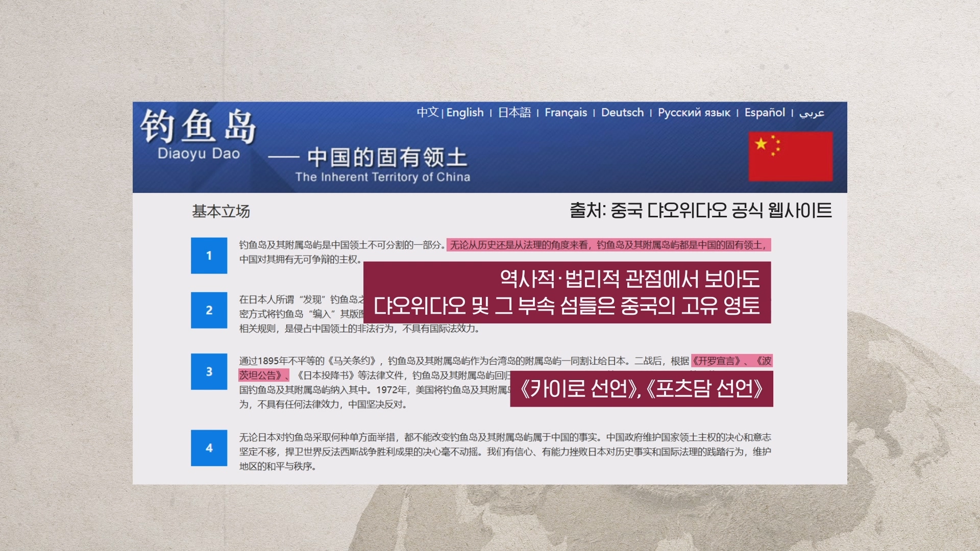The width and height of the screenshot is (980, 551).
Task: Click the blue number 4 box
Action: click(209, 448)
